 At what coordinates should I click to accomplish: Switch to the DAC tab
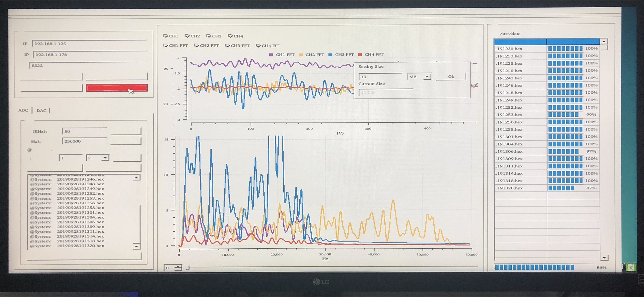coord(42,110)
